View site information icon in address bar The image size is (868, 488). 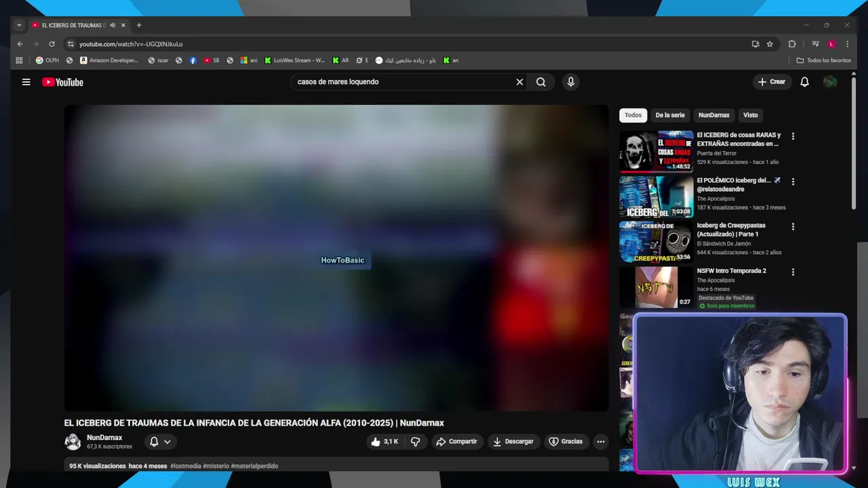(70, 44)
